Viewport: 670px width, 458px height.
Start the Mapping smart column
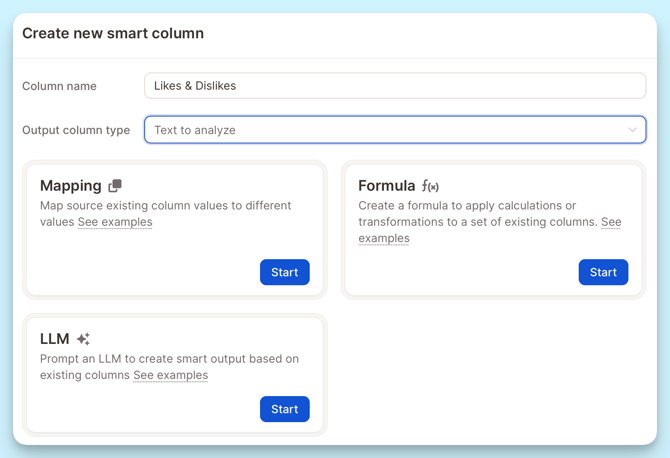[x=285, y=272]
